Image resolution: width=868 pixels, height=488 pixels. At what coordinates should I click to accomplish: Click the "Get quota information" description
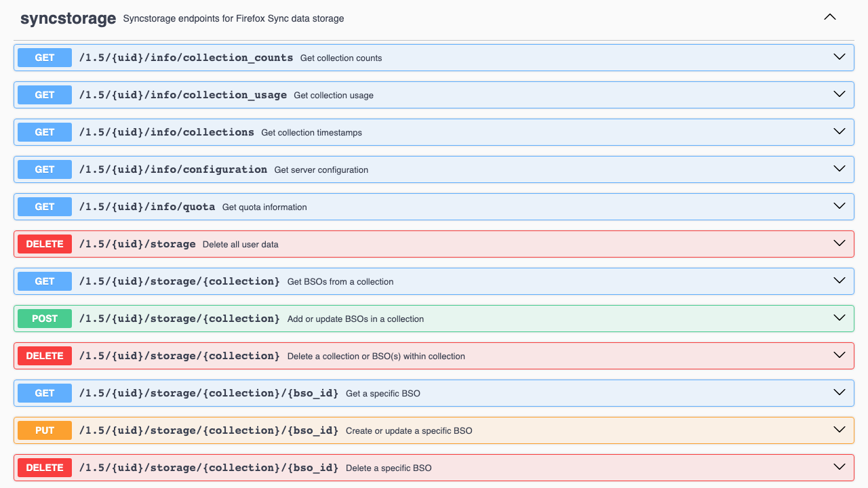(264, 207)
